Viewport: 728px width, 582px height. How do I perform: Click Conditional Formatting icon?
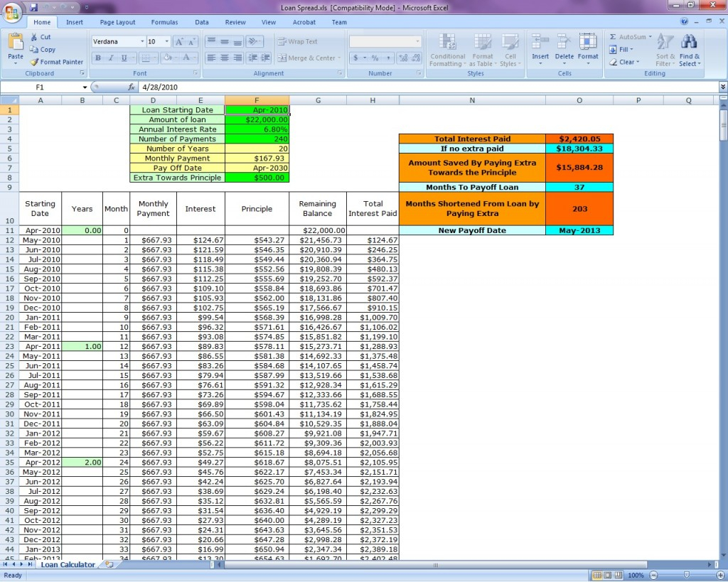click(x=447, y=44)
